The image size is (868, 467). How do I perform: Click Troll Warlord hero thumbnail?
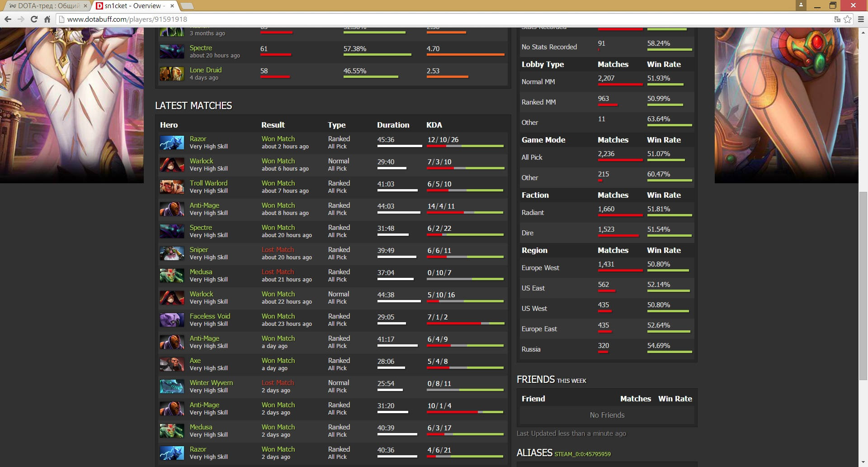172,187
